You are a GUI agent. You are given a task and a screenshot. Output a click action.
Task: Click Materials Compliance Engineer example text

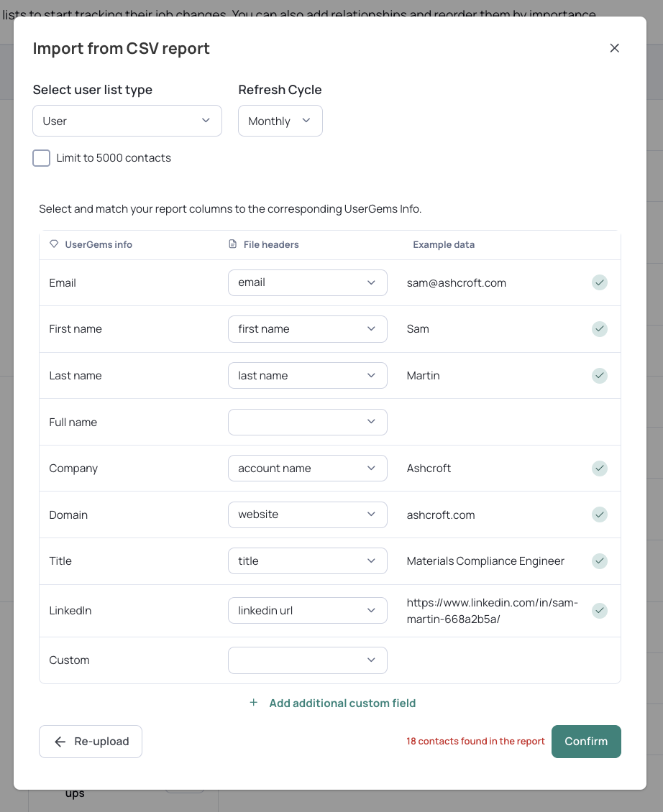coord(485,560)
